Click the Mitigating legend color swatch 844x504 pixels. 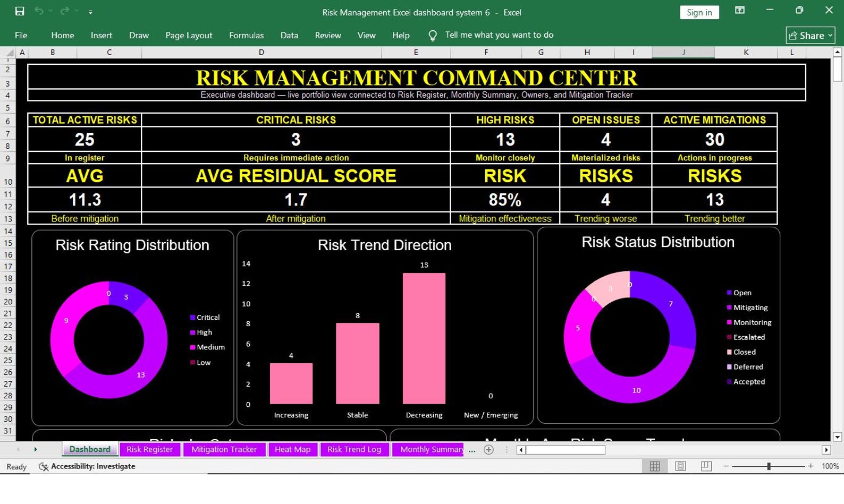pyautogui.click(x=729, y=307)
